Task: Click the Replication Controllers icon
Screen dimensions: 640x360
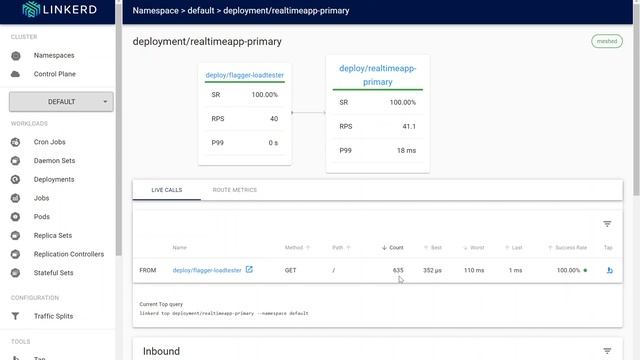Action: 16,254
